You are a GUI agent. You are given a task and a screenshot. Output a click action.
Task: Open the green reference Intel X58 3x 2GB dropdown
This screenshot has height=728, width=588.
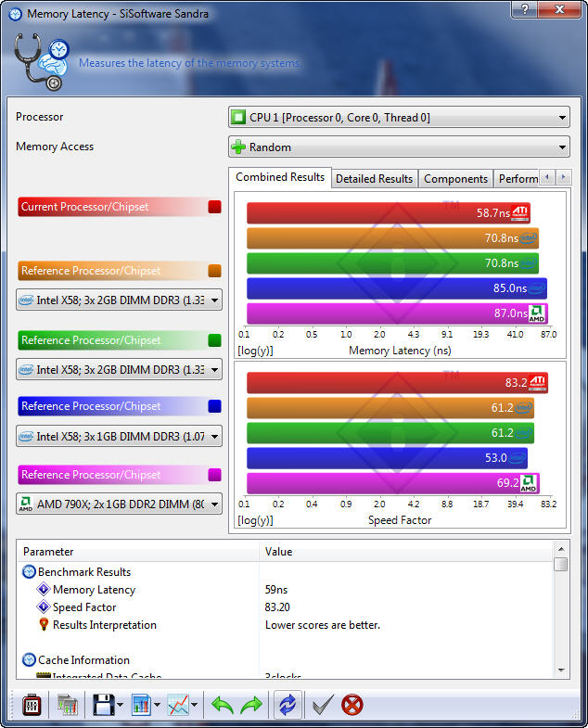click(x=119, y=370)
